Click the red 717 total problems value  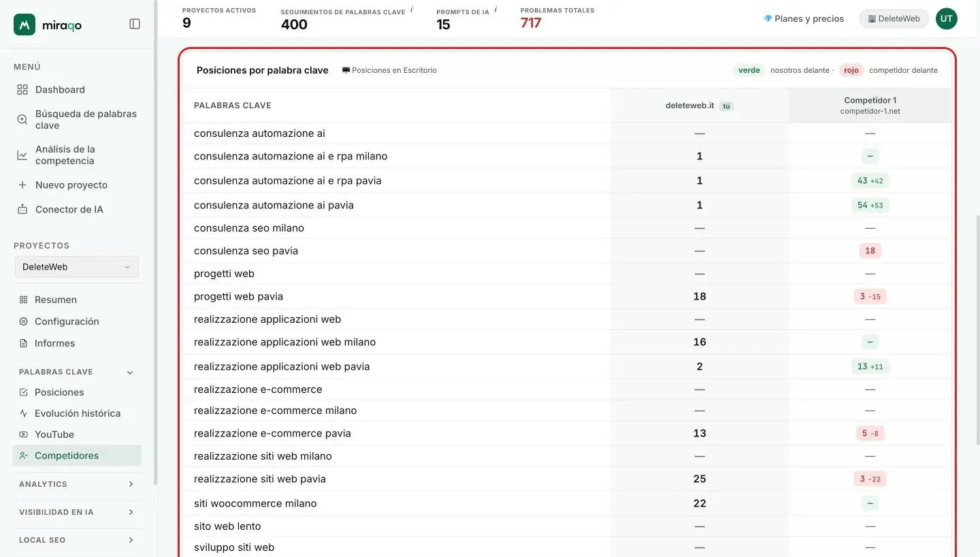(530, 23)
